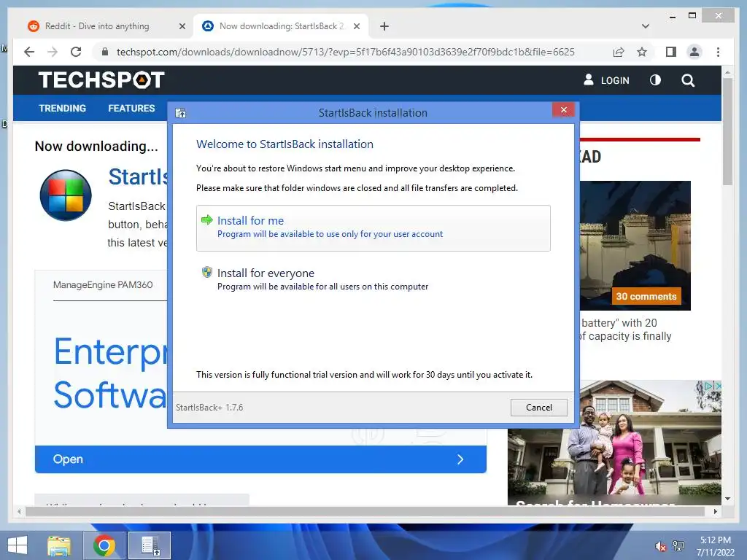
Task: Click the StartIsBack+ 1.7.6 version text
Action: pos(209,407)
